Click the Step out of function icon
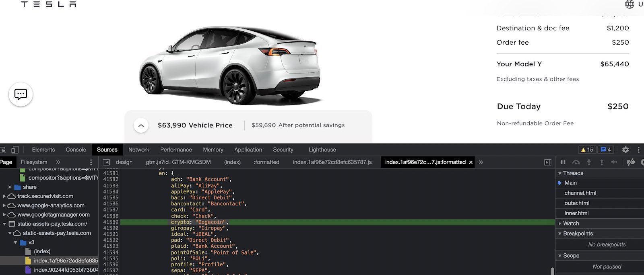Viewport: 644px width, 275px height. pos(602,162)
